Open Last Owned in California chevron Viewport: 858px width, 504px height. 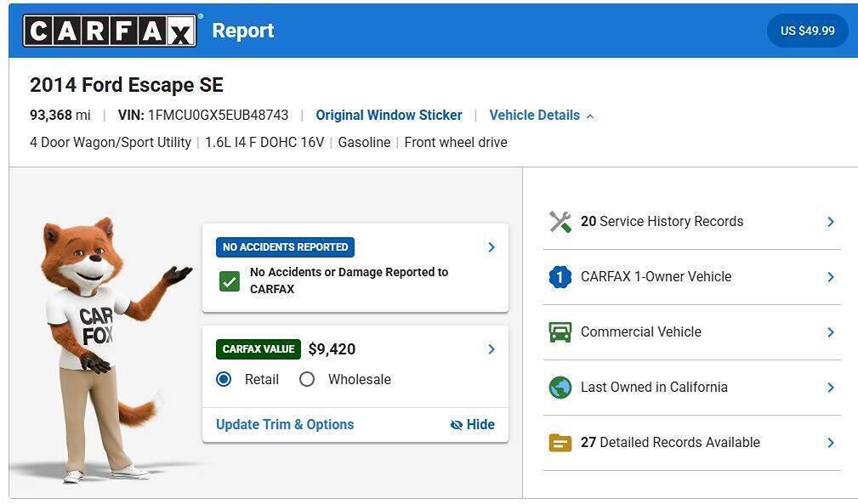[x=831, y=388]
